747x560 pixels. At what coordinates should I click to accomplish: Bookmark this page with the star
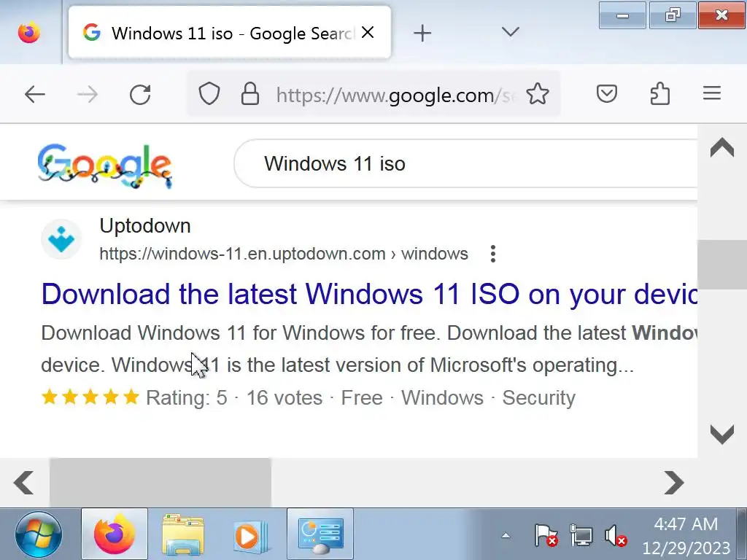[538, 94]
